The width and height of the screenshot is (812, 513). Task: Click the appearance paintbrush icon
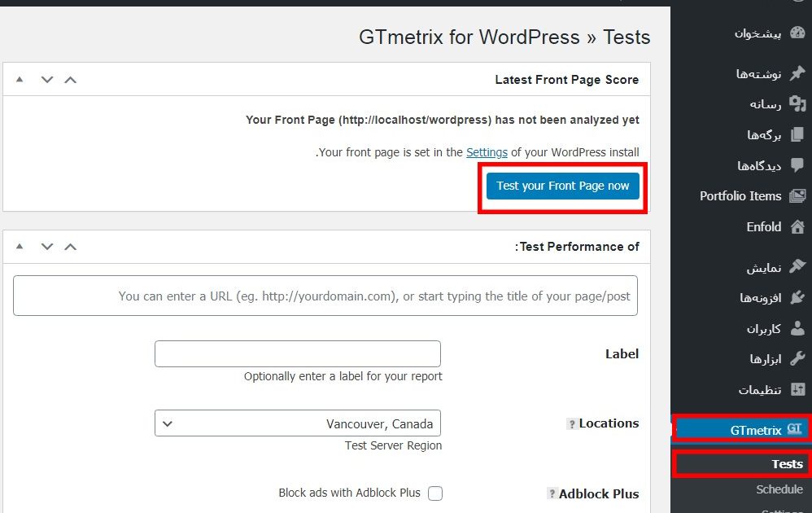click(x=797, y=267)
